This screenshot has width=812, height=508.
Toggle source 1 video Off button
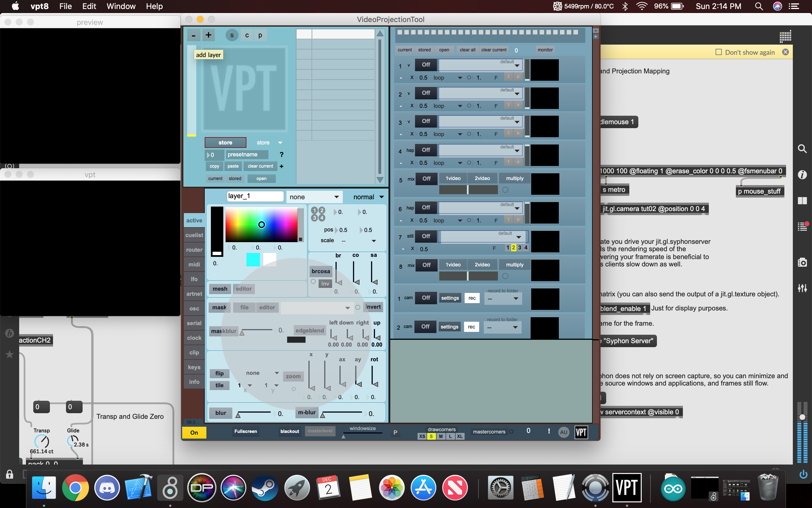tap(426, 65)
